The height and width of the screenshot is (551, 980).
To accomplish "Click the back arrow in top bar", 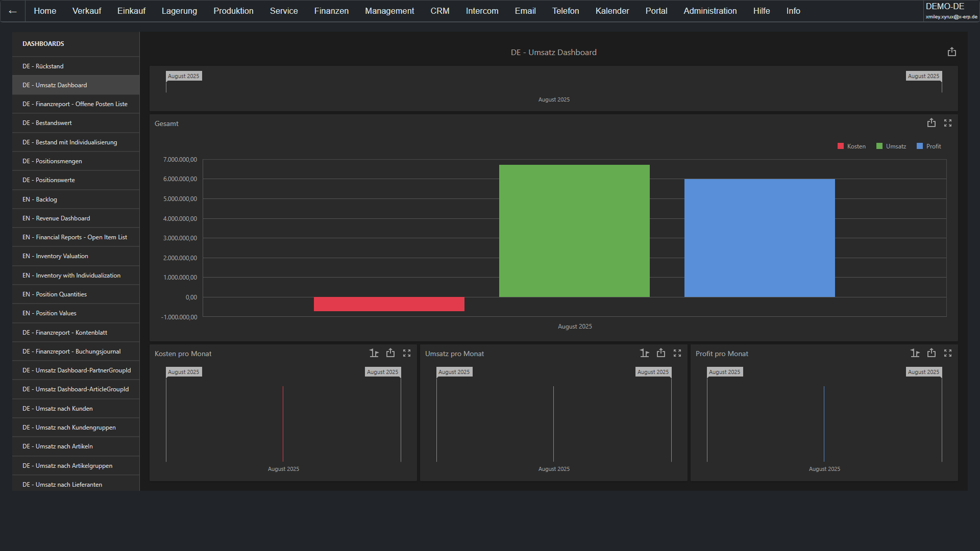I will (x=13, y=11).
